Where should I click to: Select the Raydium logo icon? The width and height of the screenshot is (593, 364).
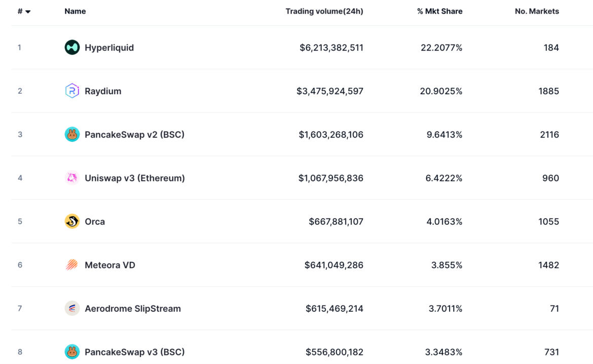[72, 91]
